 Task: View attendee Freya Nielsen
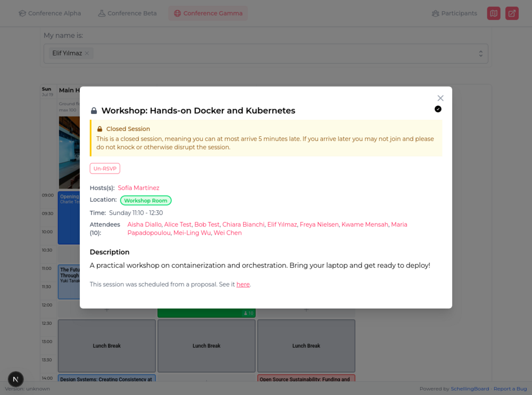tap(319, 225)
